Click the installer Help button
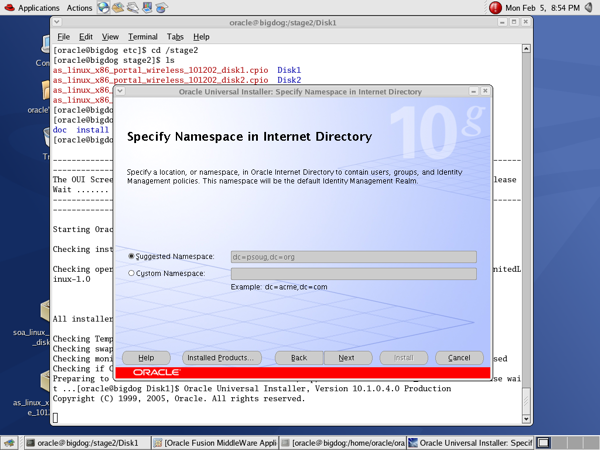Screen dimensions: 600x450 pos(146,358)
